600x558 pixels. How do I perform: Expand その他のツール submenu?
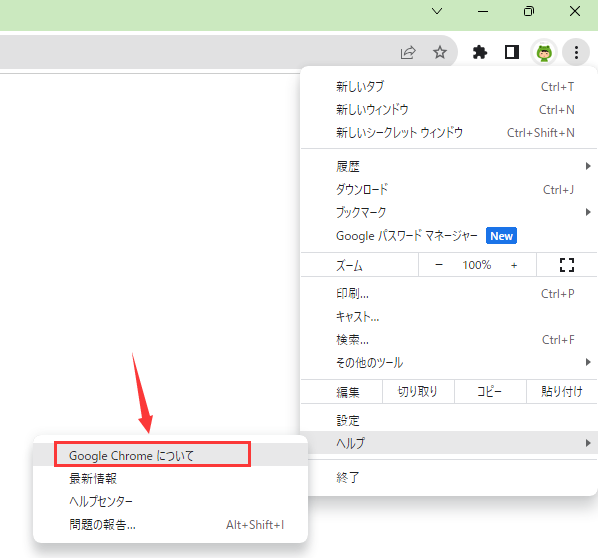pyautogui.click(x=449, y=362)
